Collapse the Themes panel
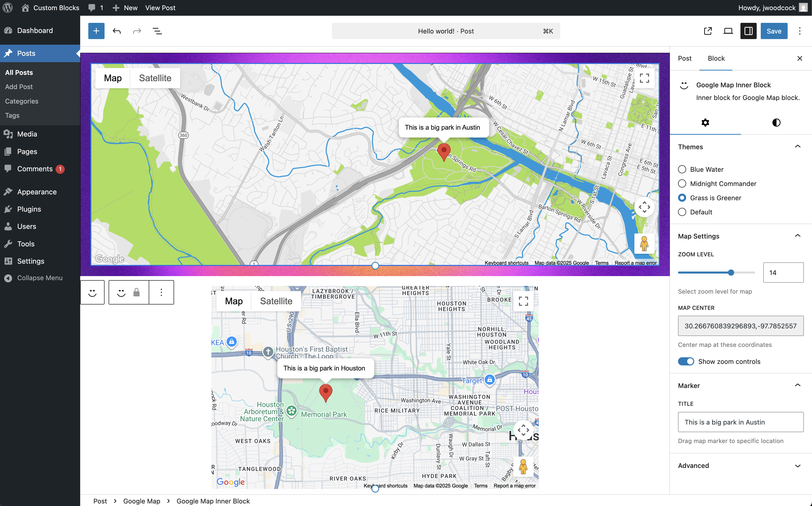This screenshot has width=812, height=506. tap(741, 147)
